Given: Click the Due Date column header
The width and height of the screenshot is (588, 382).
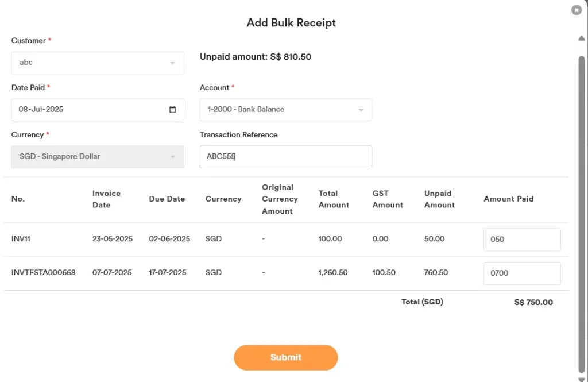Looking at the screenshot, I should point(167,199).
